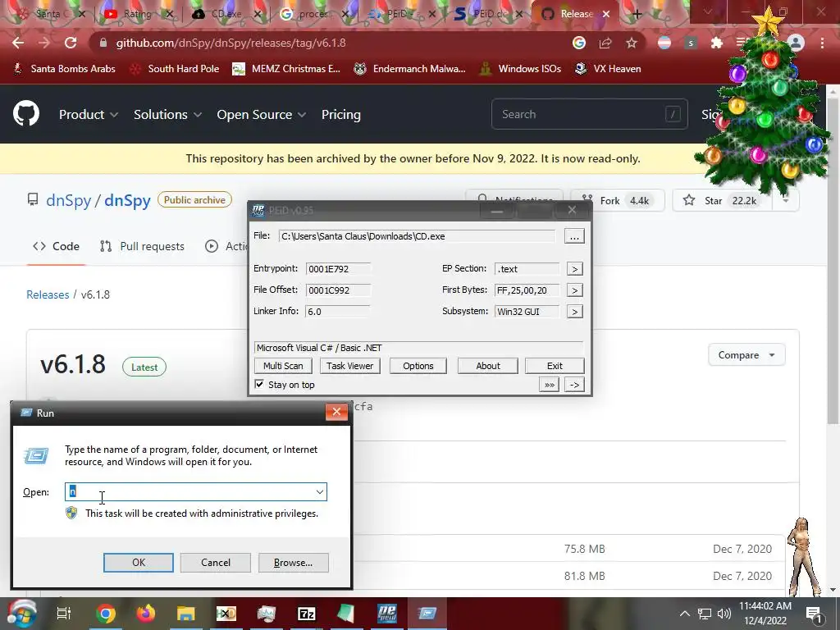Viewport: 840px width, 630px height.
Task: Cancel the Run dialog
Action: [216, 563]
